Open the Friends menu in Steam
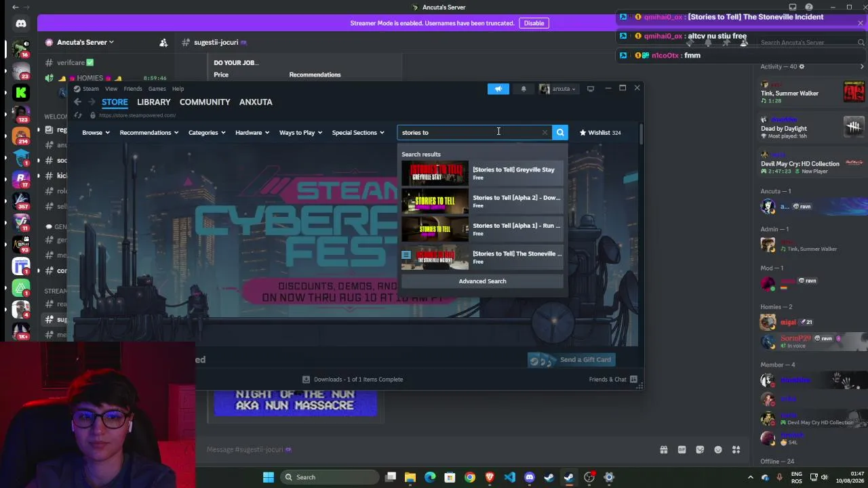The height and width of the screenshot is (488, 868). coord(133,89)
